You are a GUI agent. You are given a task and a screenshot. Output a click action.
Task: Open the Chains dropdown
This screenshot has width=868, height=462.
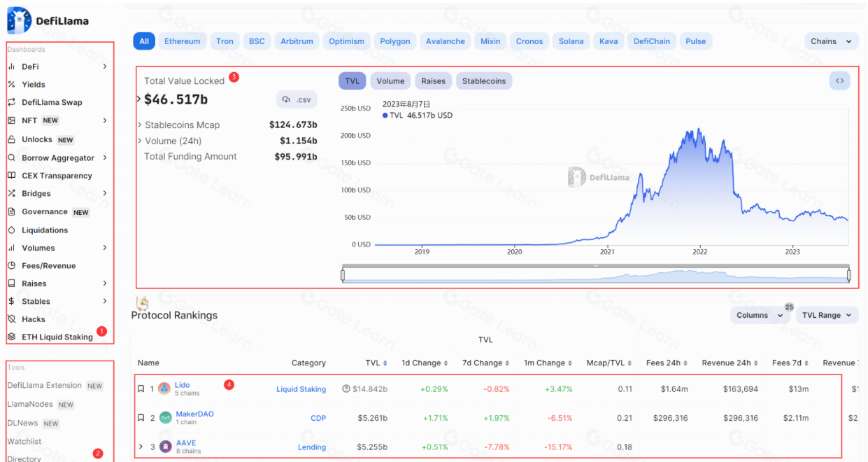point(831,41)
